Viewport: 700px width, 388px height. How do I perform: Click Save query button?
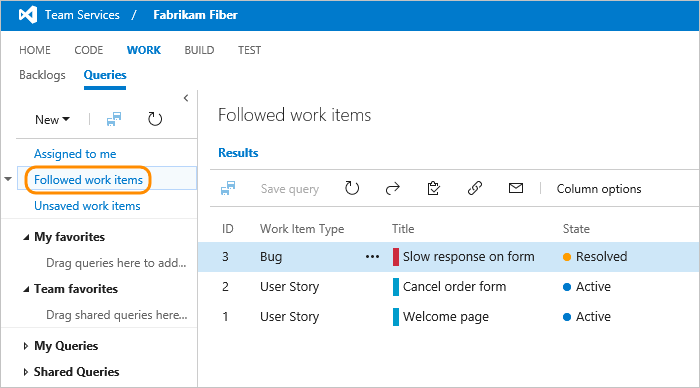(290, 189)
